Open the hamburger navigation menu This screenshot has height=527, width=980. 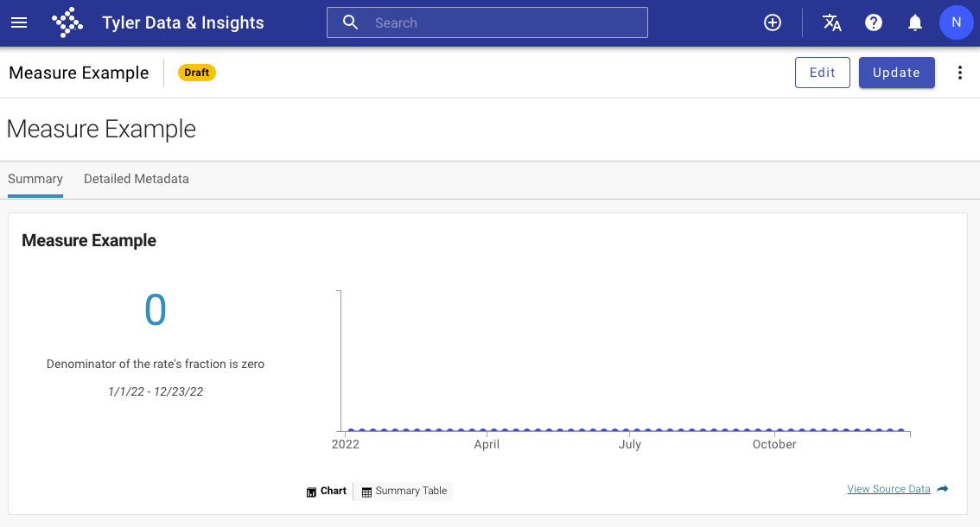pyautogui.click(x=19, y=23)
